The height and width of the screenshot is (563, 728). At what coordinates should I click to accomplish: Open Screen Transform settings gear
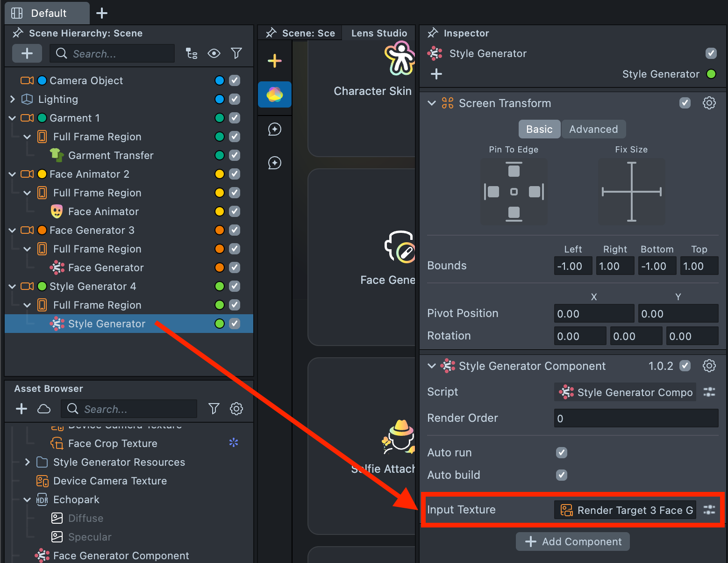point(709,103)
